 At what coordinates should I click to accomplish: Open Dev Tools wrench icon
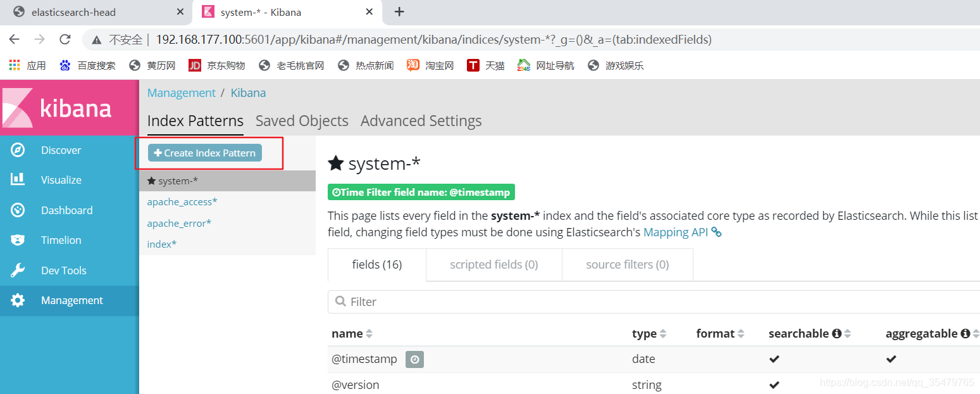coord(18,270)
